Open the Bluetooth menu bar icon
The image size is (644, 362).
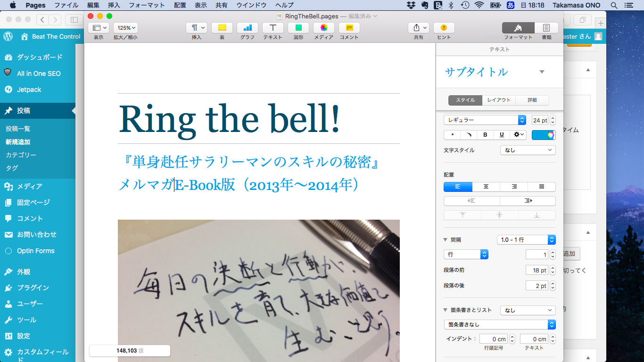pos(451,5)
